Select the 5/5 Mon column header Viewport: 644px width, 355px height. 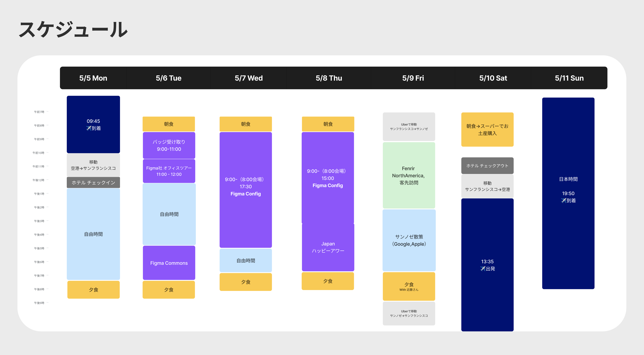coord(93,78)
